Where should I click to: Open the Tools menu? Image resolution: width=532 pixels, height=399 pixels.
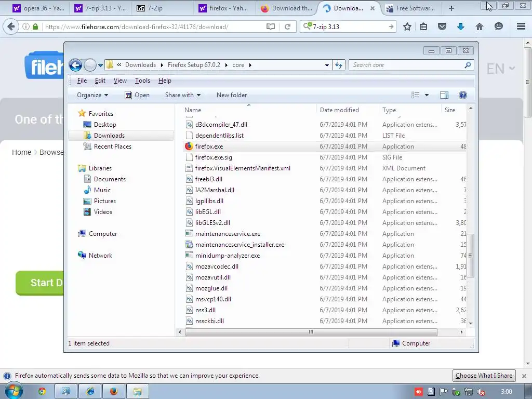click(142, 81)
